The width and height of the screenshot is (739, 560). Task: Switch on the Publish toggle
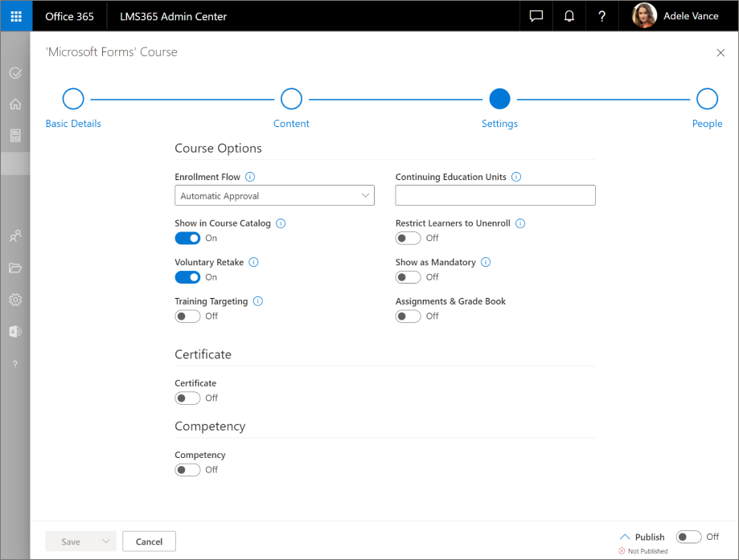688,537
